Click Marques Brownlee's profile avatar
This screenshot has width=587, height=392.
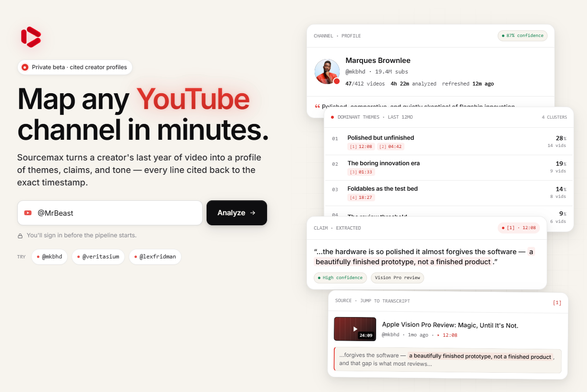click(x=327, y=72)
